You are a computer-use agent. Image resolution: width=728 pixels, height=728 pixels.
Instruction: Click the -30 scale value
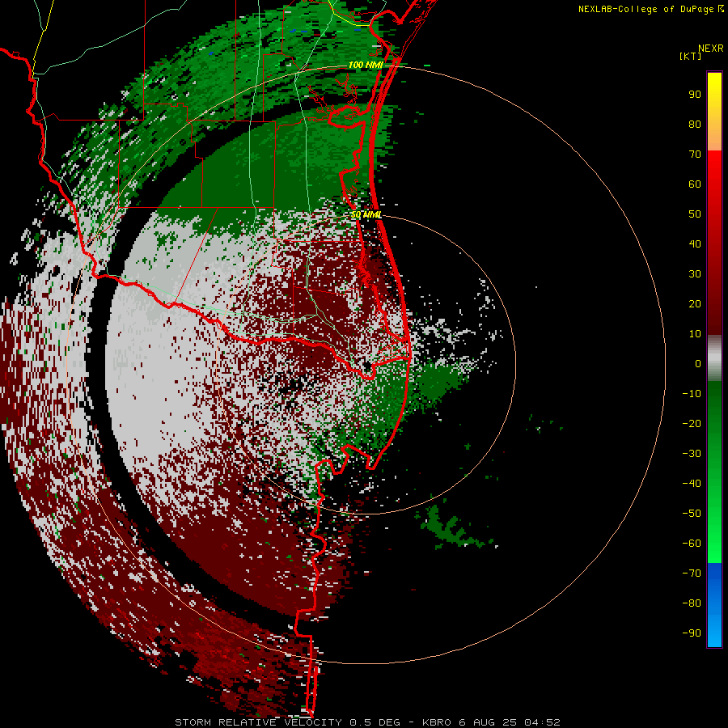click(692, 454)
